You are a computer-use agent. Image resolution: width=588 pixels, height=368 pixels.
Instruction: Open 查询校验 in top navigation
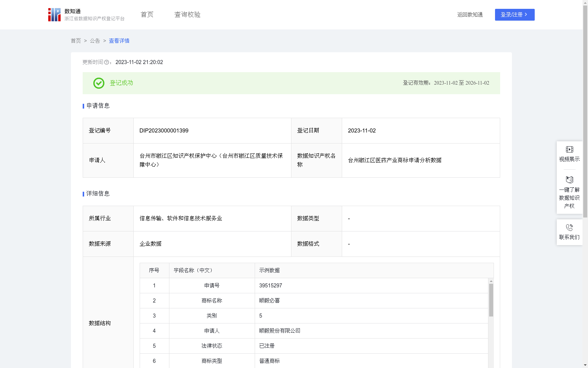pos(187,15)
